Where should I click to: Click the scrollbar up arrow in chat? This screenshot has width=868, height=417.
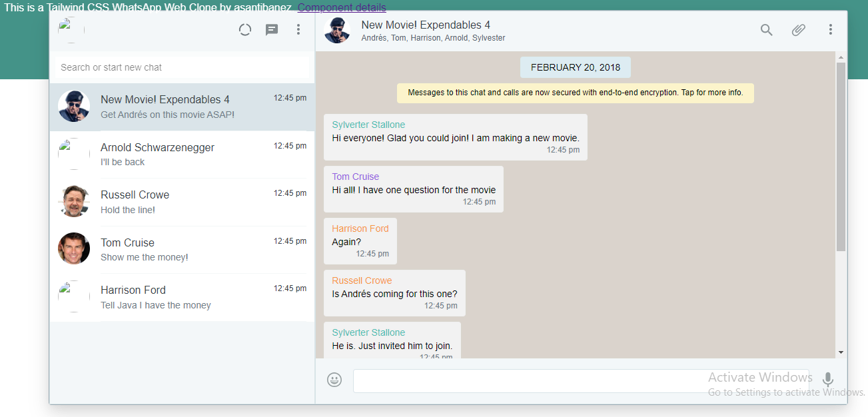click(841, 57)
